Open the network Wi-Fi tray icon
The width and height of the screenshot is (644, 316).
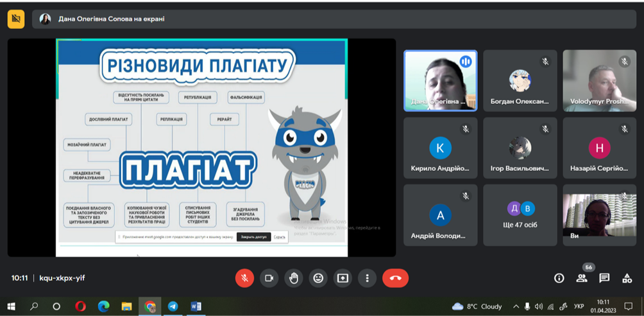point(551,306)
